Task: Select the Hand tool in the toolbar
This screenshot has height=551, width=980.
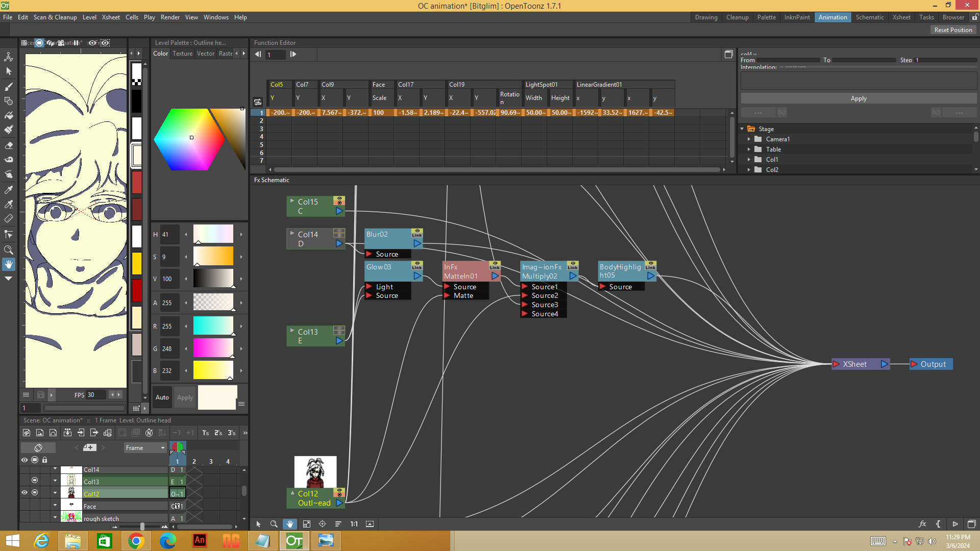Action: click(x=9, y=264)
